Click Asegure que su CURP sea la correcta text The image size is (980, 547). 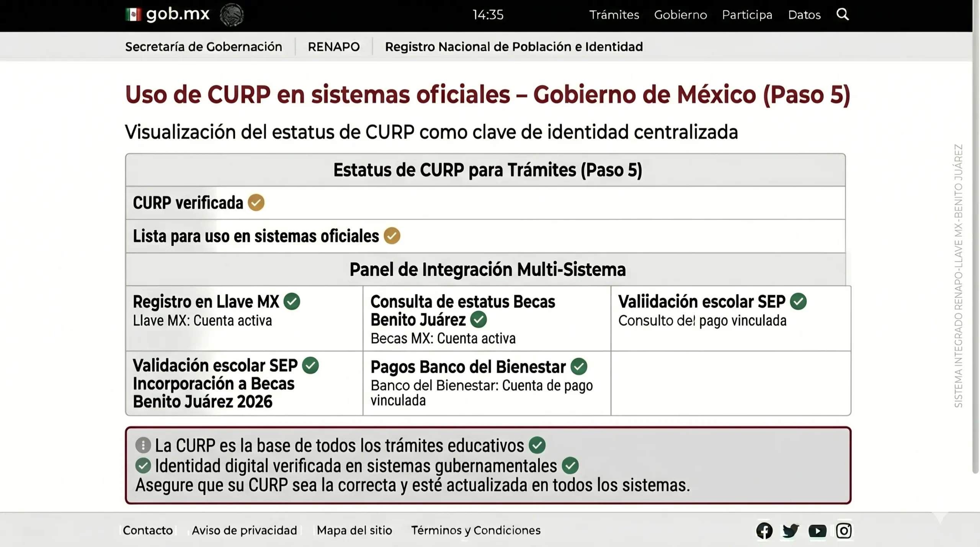(x=412, y=485)
